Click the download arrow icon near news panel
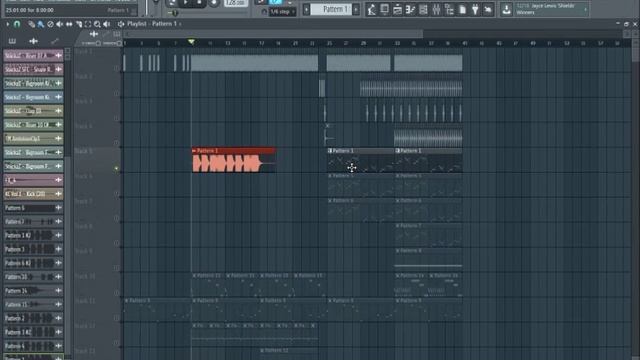Screen dimensions: 640x360 point(507,9)
